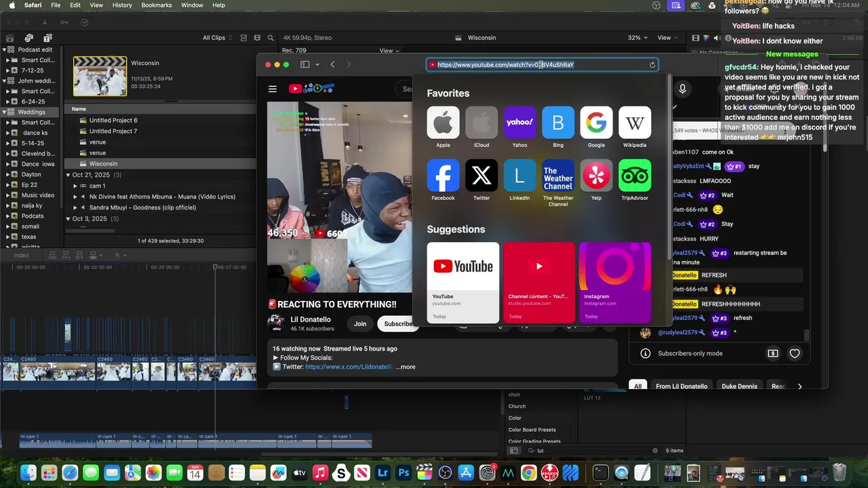Open Super Chat dollar icon in chat
The width and height of the screenshot is (868, 488).
tap(772, 353)
